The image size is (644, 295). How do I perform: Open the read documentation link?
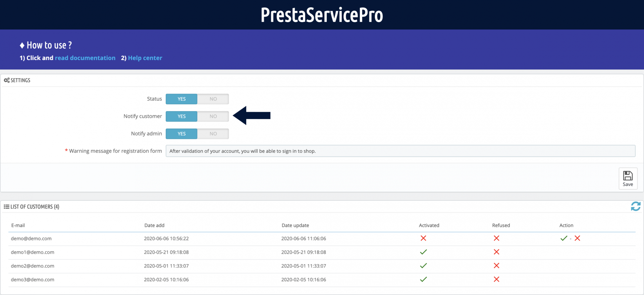click(85, 58)
